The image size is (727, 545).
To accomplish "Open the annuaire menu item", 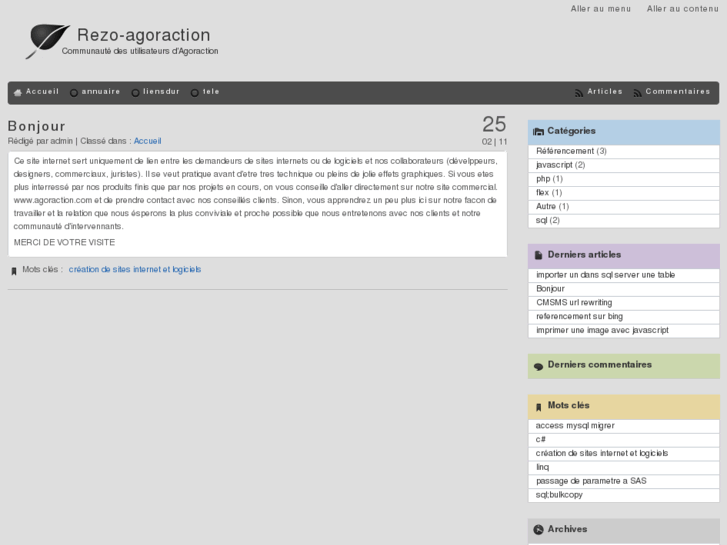I will (101, 91).
